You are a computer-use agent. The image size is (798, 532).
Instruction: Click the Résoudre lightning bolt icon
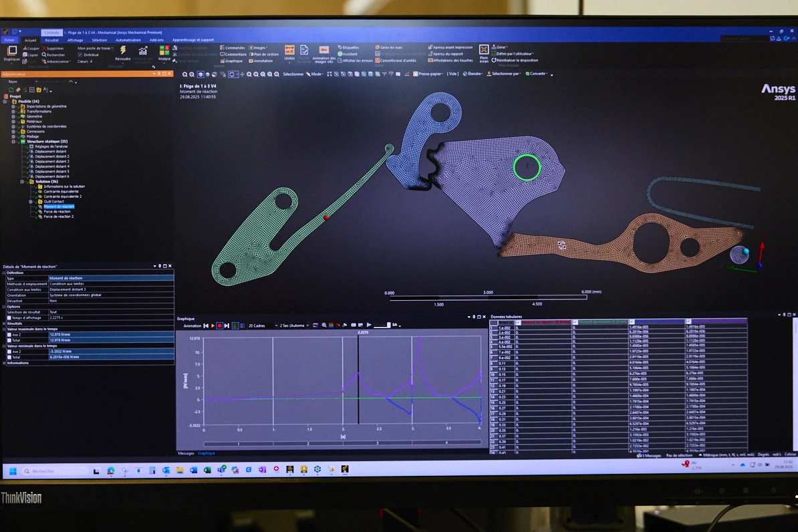123,50
